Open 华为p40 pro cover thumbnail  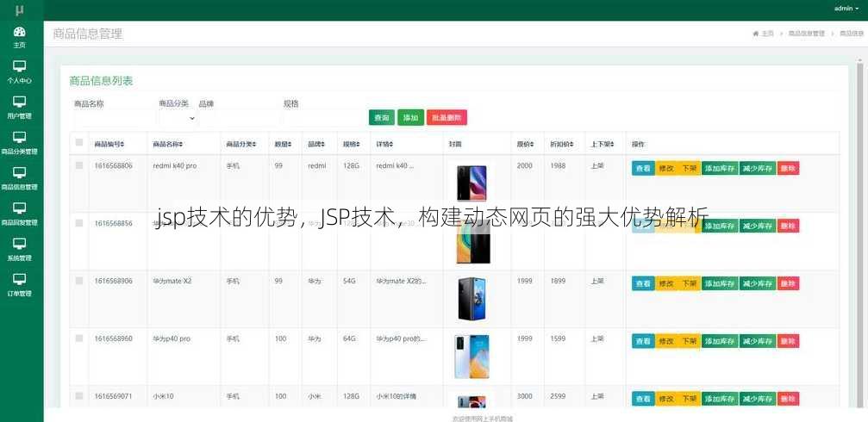471,357
